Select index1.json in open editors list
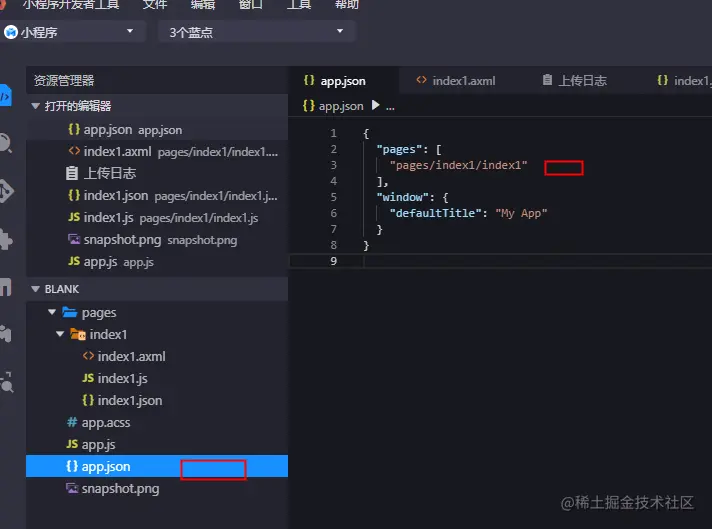712x529 pixels. pyautogui.click(x=157, y=195)
